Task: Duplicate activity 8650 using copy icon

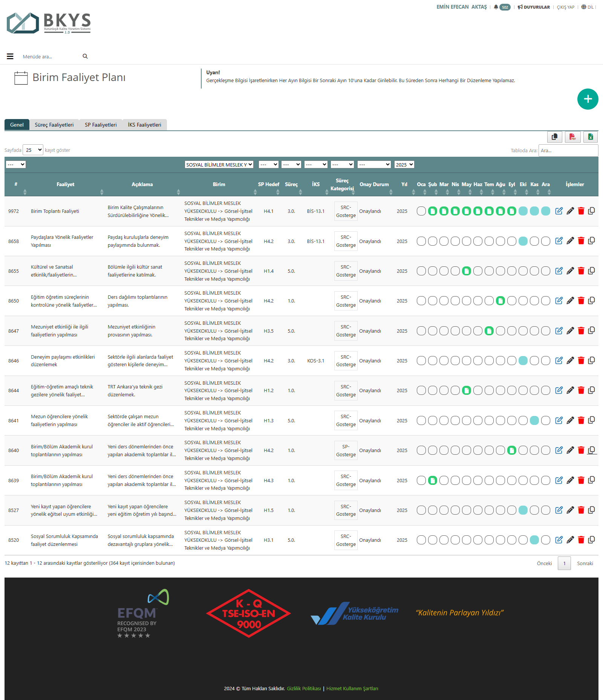Action: coord(592,301)
